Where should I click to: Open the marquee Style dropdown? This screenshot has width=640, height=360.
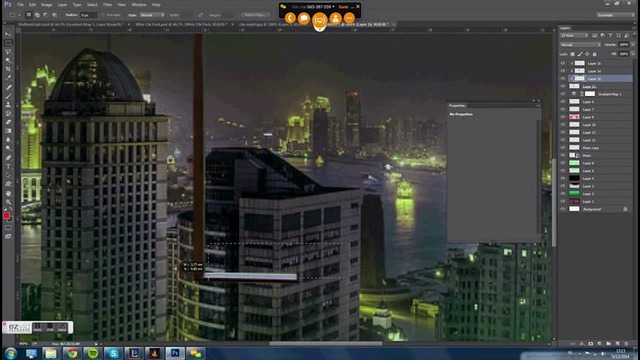tap(152, 15)
